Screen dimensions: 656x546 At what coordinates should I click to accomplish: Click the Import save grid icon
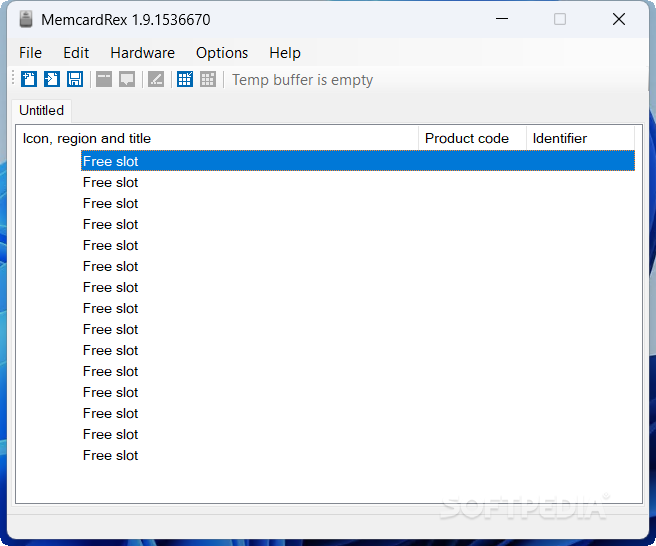click(x=185, y=79)
